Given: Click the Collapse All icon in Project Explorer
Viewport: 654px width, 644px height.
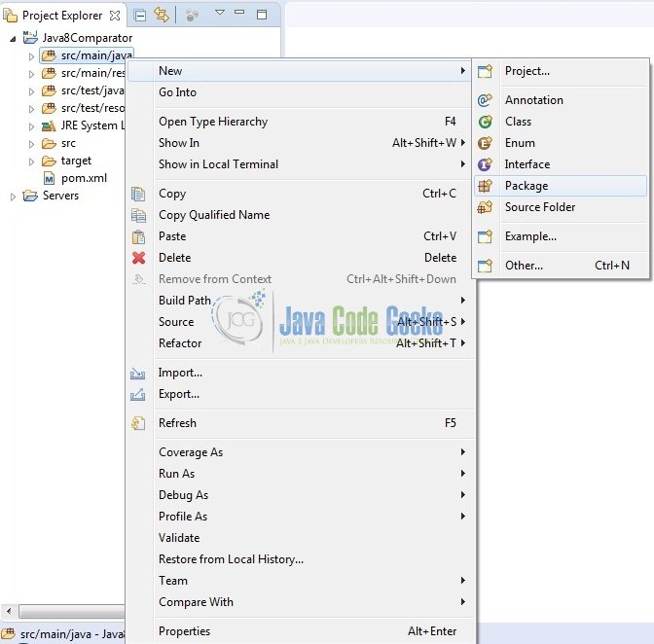Looking at the screenshot, I should tap(140, 16).
